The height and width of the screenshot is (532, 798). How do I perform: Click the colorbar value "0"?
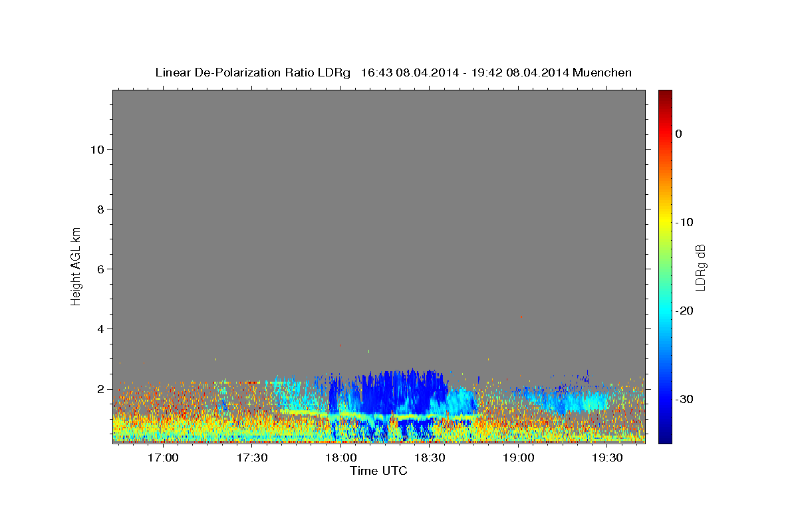[x=678, y=134]
